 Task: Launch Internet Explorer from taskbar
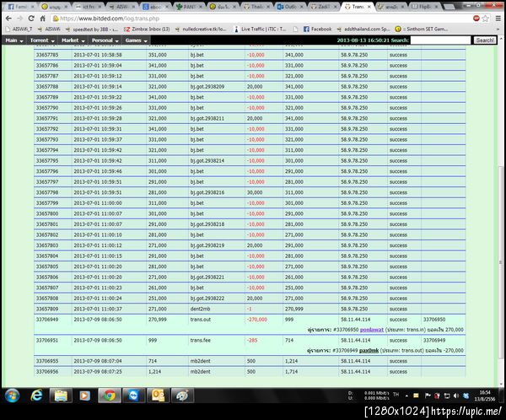coord(36,396)
